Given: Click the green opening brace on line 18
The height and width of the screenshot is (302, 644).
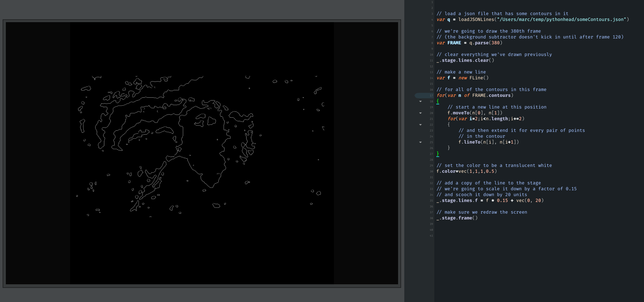Looking at the screenshot, I should [438, 101].
